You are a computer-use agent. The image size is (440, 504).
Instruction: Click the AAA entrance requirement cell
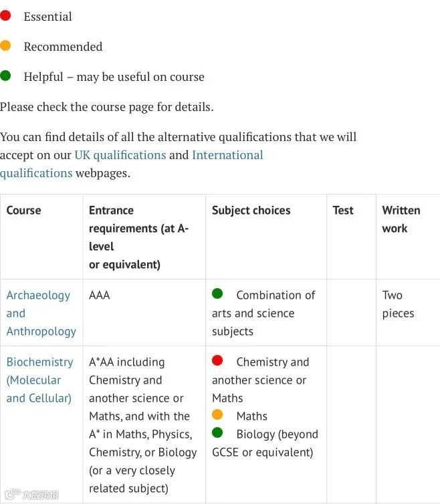point(100,295)
